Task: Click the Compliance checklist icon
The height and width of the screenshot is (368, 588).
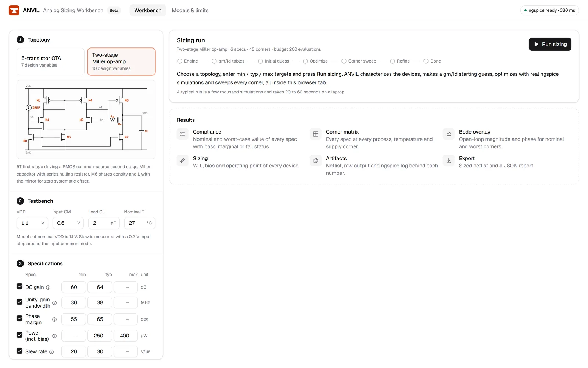Action: click(x=183, y=134)
